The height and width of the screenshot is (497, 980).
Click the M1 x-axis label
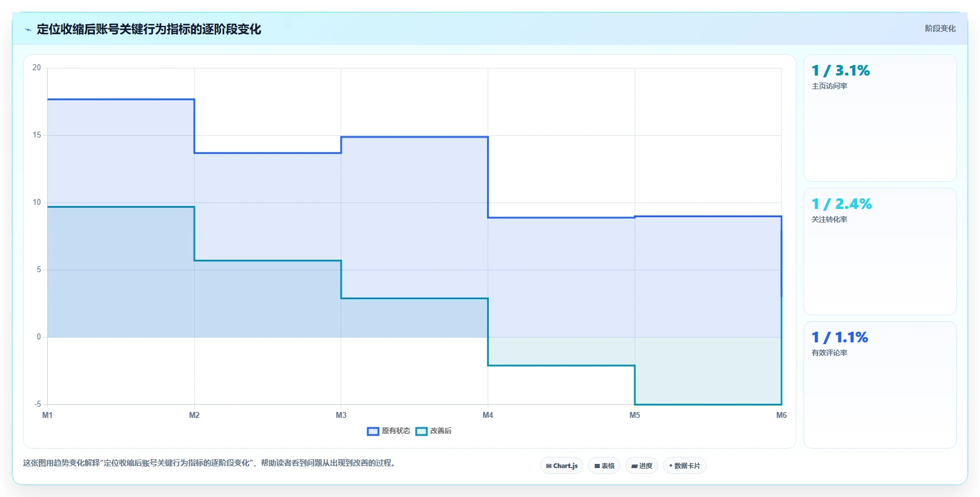(47, 416)
